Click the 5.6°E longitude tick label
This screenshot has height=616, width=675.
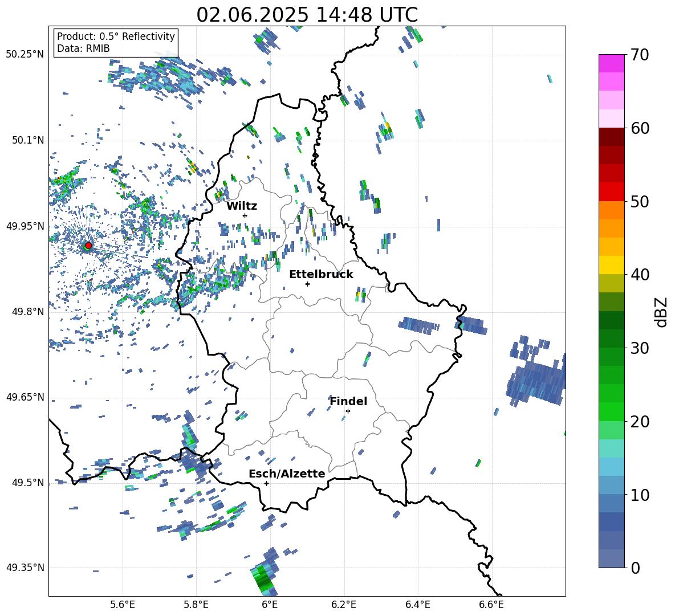click(x=122, y=605)
